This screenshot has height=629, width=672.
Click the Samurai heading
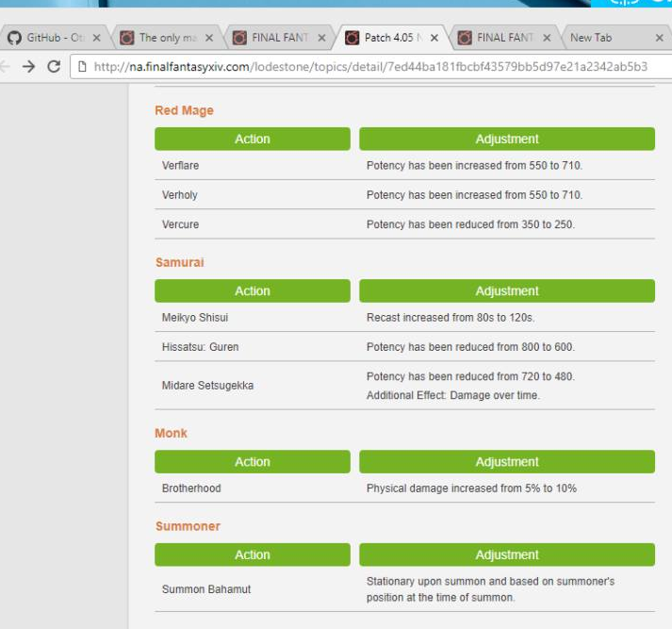(x=180, y=262)
